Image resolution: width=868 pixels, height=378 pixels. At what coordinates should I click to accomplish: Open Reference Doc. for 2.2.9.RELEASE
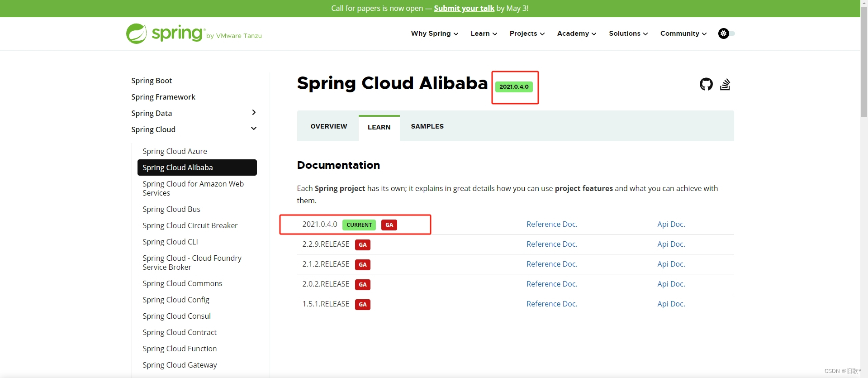pos(552,244)
